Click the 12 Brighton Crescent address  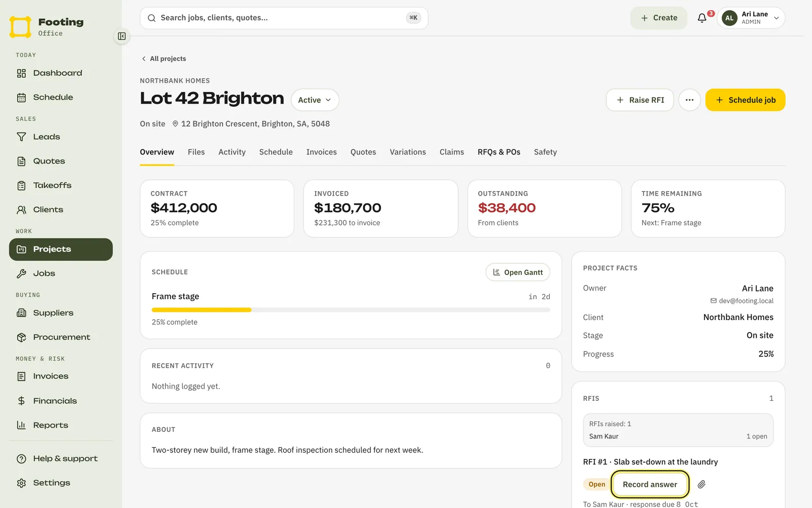tap(251, 124)
